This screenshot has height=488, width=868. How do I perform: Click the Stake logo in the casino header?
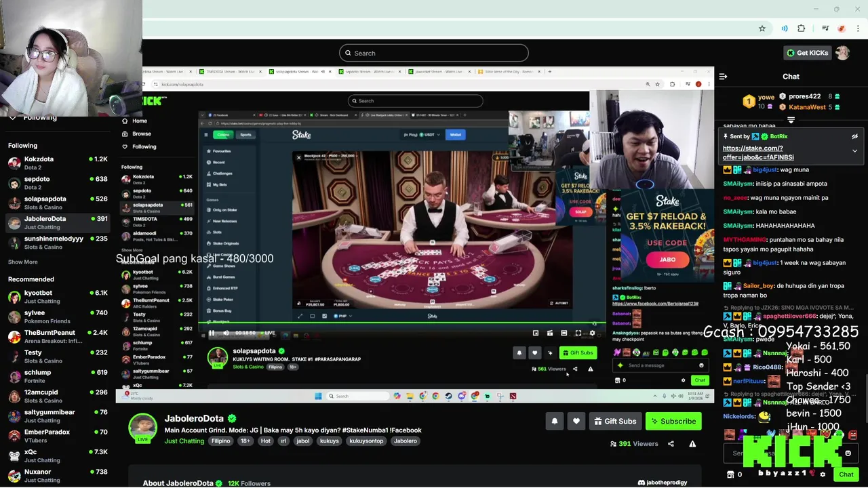[x=302, y=135]
